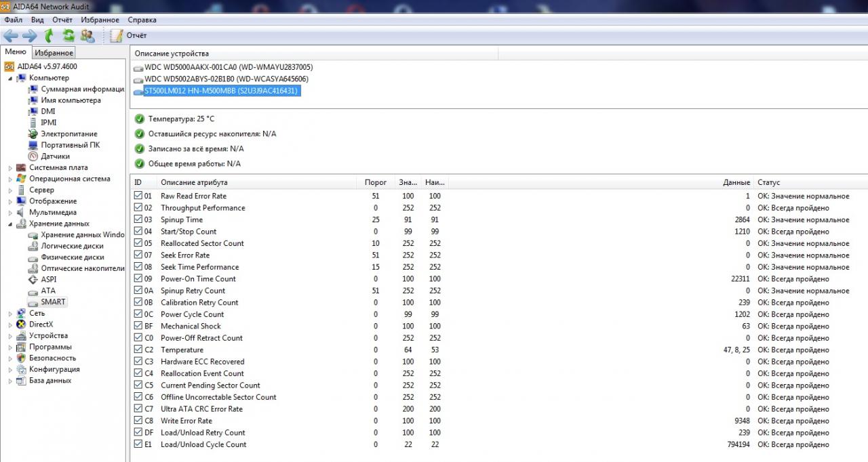Image resolution: width=868 pixels, height=462 pixels.
Task: Expand the Отображение branch
Action: (10, 201)
